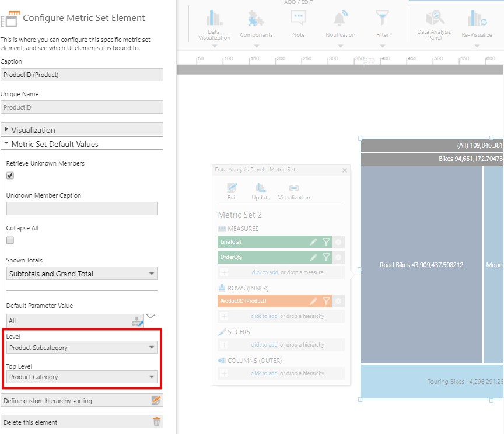Click the Components toolbar icon
504x434 pixels.
256,19
